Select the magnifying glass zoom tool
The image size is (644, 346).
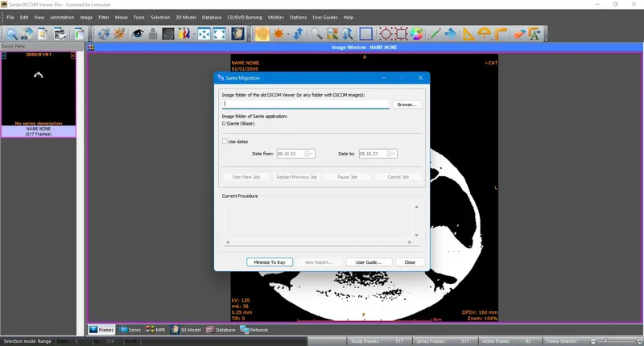[x=316, y=34]
